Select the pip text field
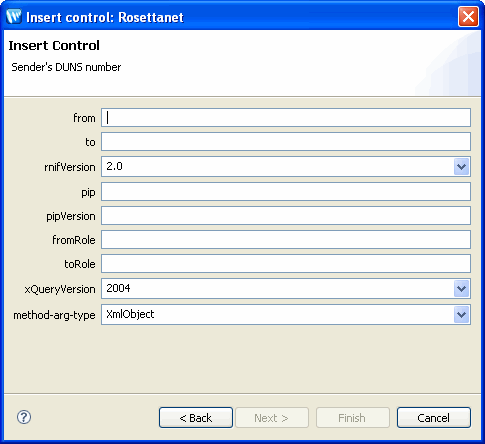The width and height of the screenshot is (485, 444). coord(286,192)
